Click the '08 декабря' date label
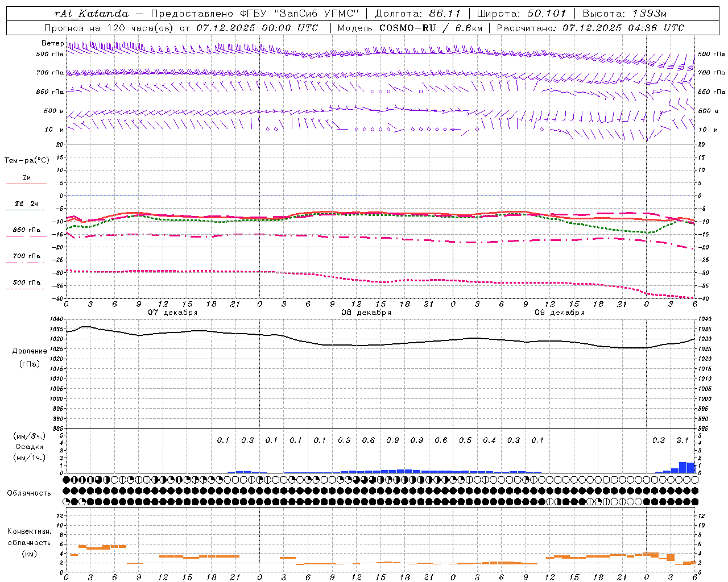Viewport: 728px width, 582px height. [x=366, y=312]
